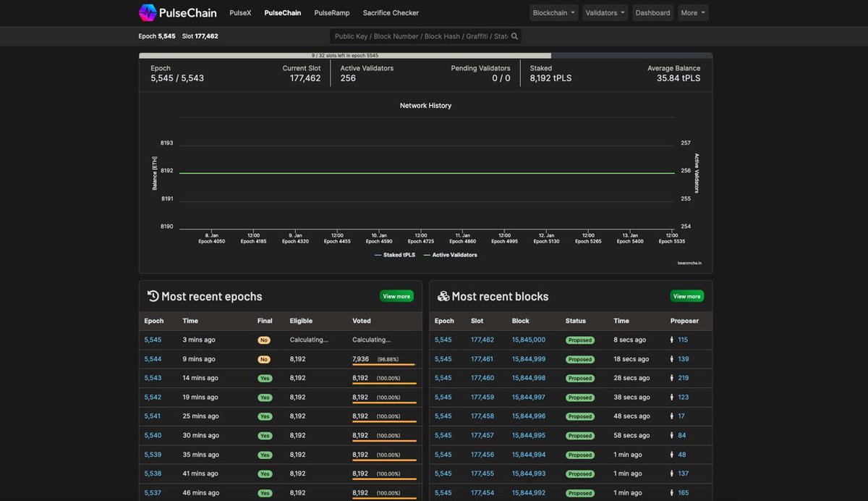Click the clock-history icon beside Most recent epochs
The width and height of the screenshot is (868, 501).
tap(153, 296)
